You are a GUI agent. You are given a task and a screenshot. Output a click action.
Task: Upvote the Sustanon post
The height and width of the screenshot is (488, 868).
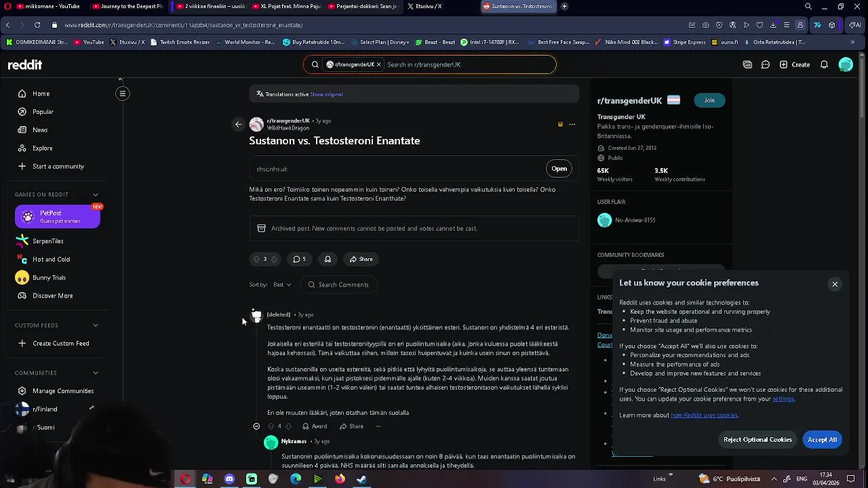256,260
